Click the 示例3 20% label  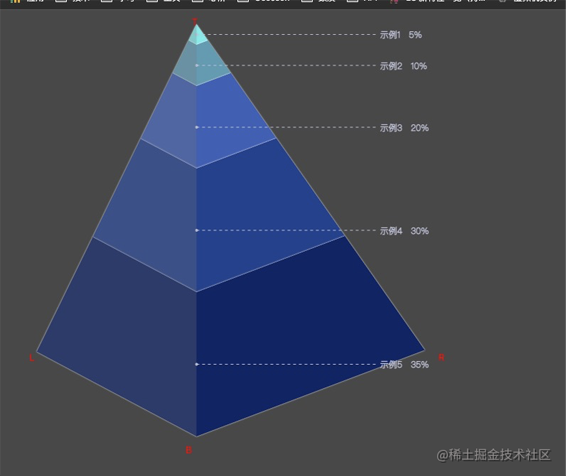click(x=404, y=128)
